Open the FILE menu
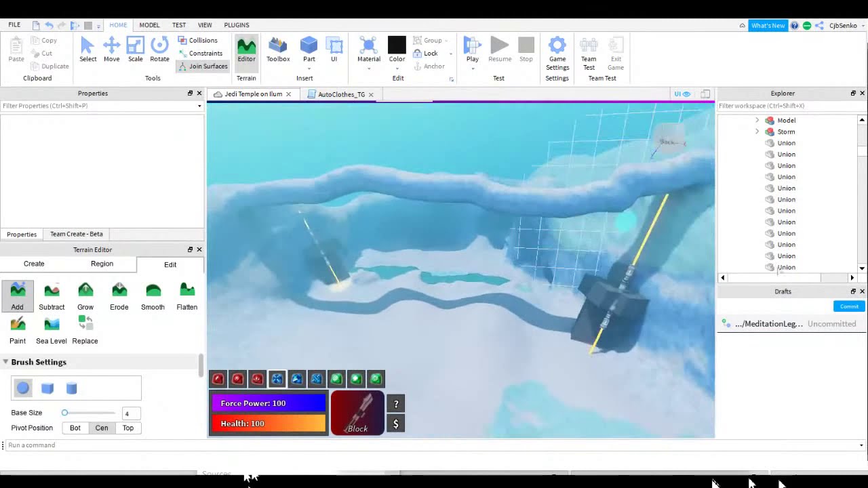This screenshot has width=868, height=488. pos(14,24)
